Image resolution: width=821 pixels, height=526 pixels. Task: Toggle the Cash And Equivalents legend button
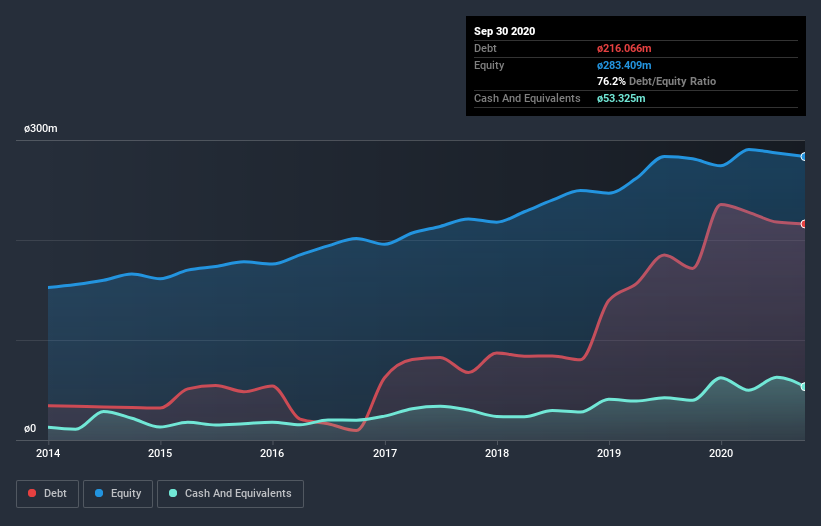coord(230,494)
